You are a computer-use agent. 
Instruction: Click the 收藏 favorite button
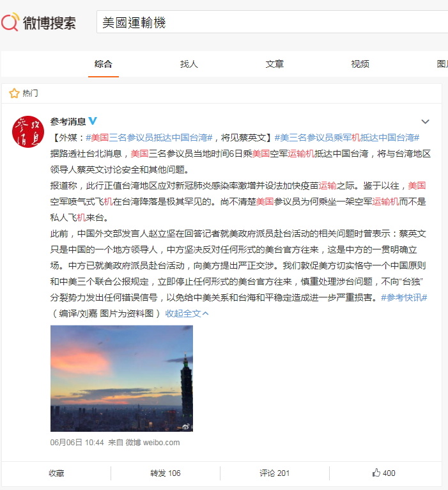(x=56, y=473)
